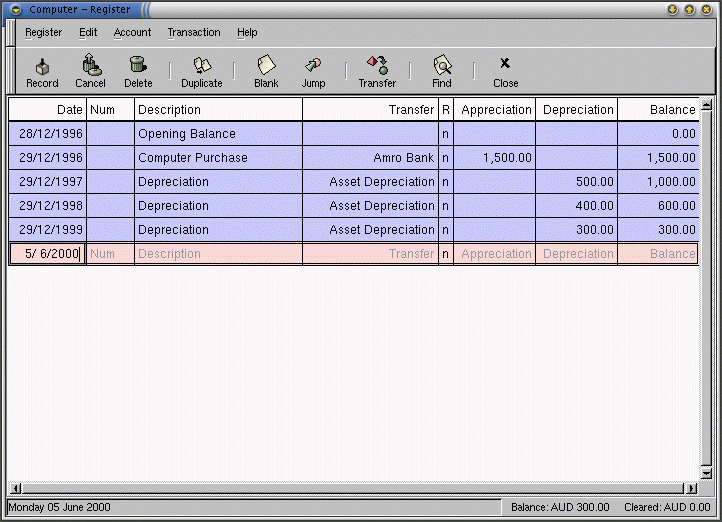
Task: Click the vertical scrollbar up arrow
Action: [706, 104]
